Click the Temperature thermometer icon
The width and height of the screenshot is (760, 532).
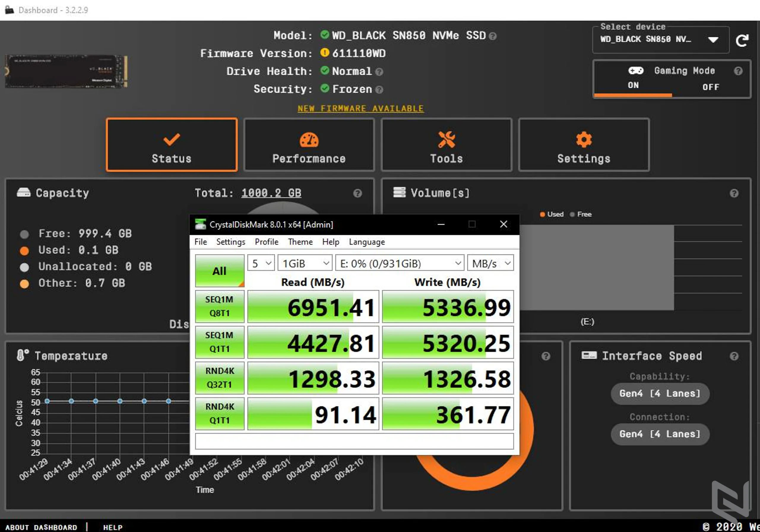[23, 355]
